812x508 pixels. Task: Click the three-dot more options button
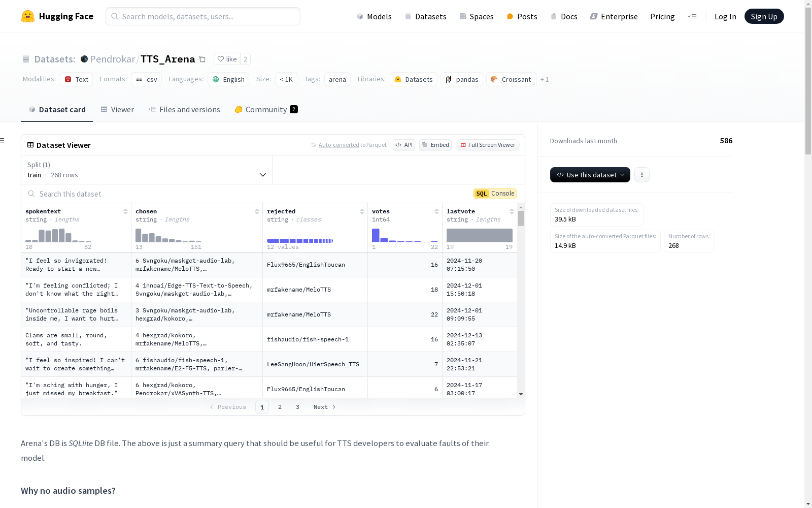[642, 175]
